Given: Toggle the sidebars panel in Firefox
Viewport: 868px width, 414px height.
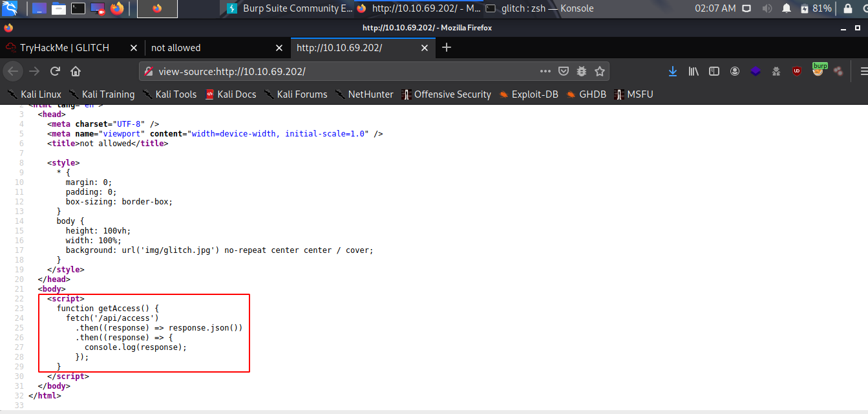Looking at the screenshot, I should tap(714, 71).
